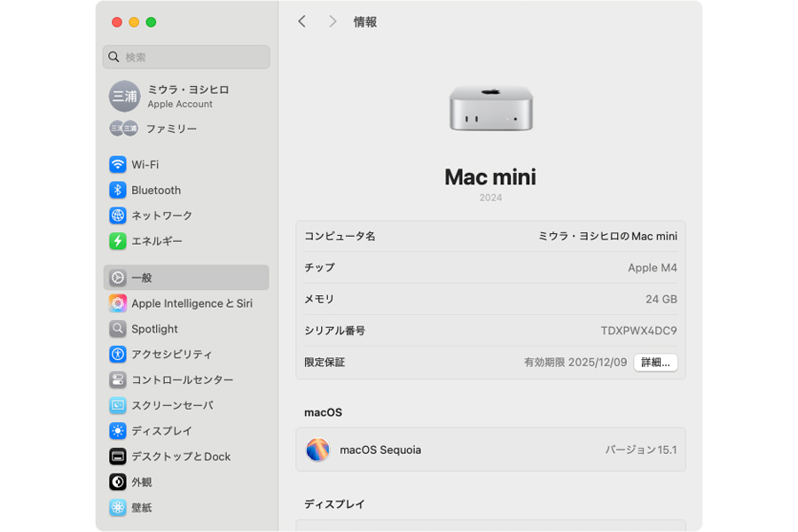Viewport: 798px width, 532px height.
Task: Open 詳細... warranty details button
Action: coord(655,363)
